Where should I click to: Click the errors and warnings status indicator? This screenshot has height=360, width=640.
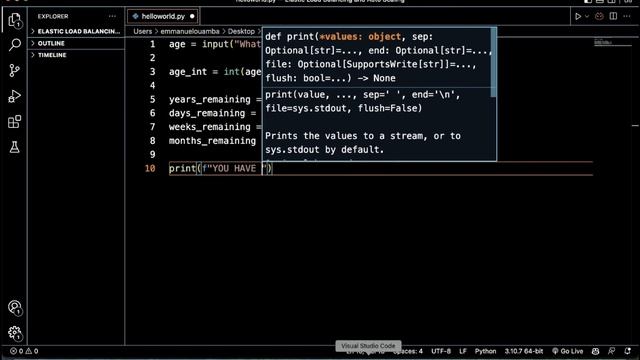click(x=24, y=351)
